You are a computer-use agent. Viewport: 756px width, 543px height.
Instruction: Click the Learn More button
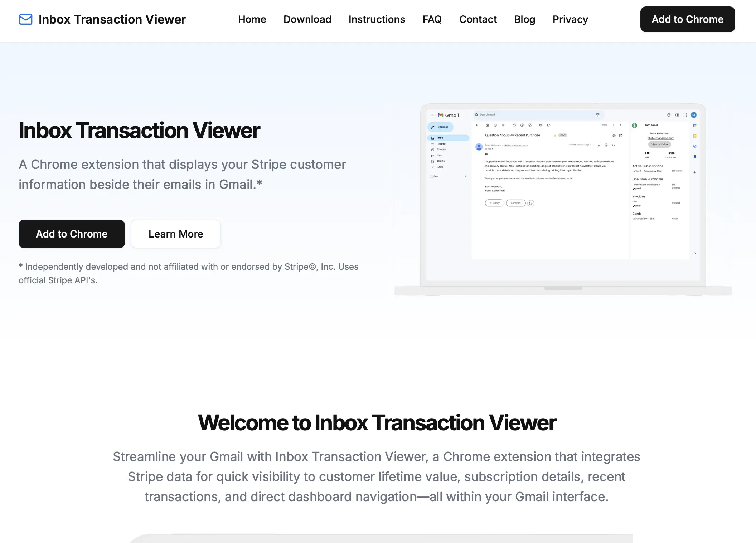(x=176, y=234)
